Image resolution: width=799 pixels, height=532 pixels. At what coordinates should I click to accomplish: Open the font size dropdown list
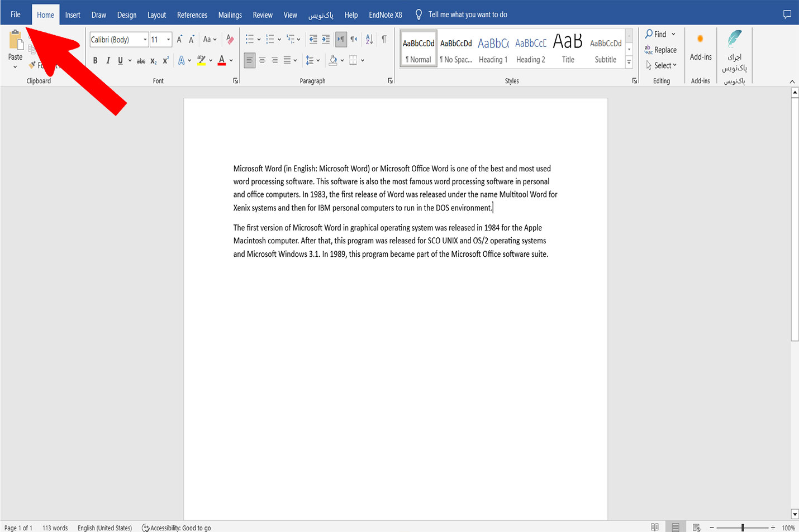pyautogui.click(x=168, y=40)
